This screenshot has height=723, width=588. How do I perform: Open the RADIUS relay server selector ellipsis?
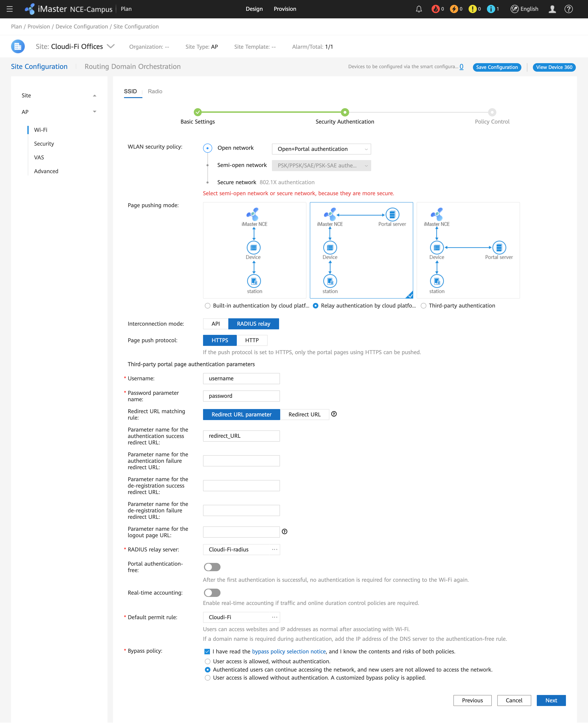(x=274, y=549)
